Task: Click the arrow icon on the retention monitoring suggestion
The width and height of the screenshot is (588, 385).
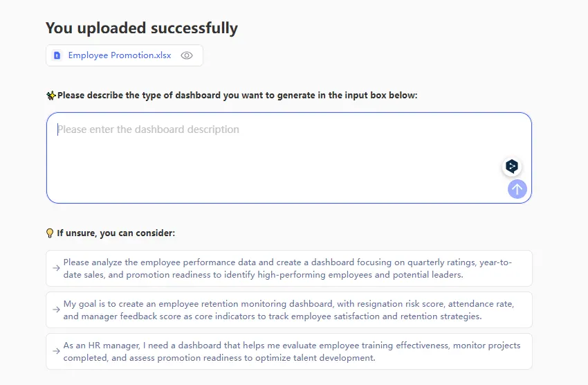Action: click(56, 310)
